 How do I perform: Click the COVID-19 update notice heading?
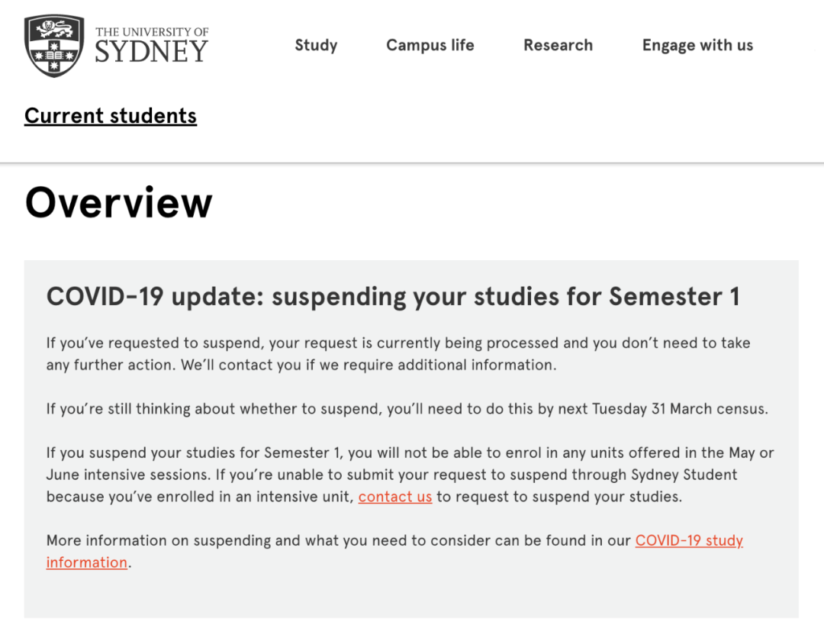pyautogui.click(x=393, y=297)
